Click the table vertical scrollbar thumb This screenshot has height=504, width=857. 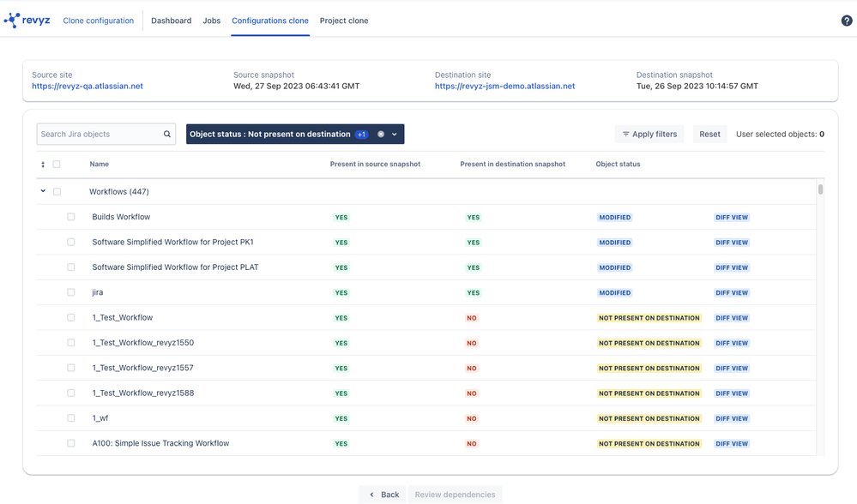(820, 189)
